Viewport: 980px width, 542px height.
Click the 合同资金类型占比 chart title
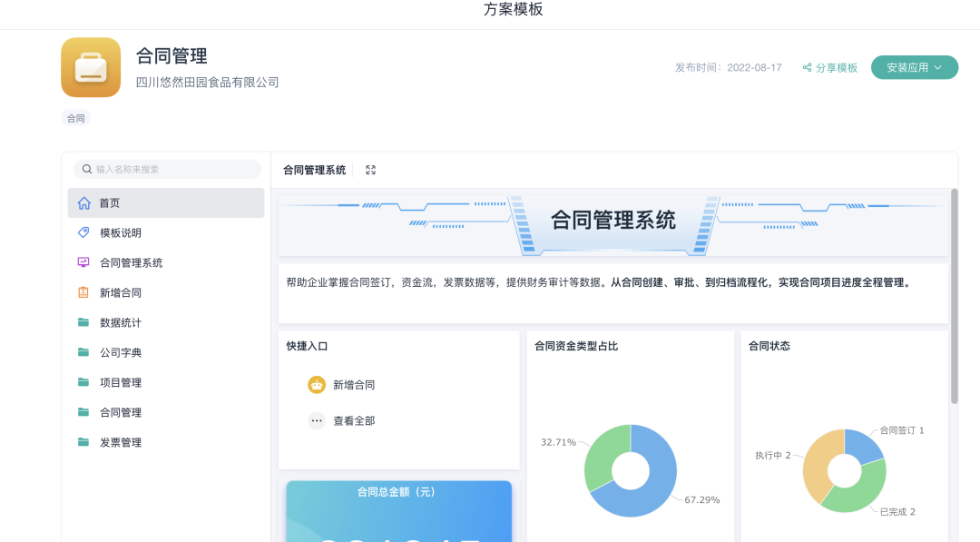[x=576, y=346]
